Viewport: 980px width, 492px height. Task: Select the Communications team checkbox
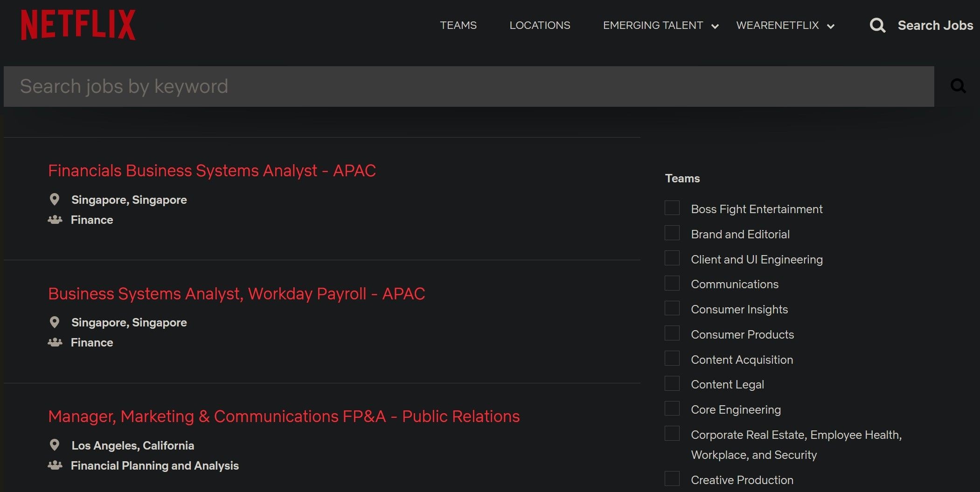tap(672, 283)
